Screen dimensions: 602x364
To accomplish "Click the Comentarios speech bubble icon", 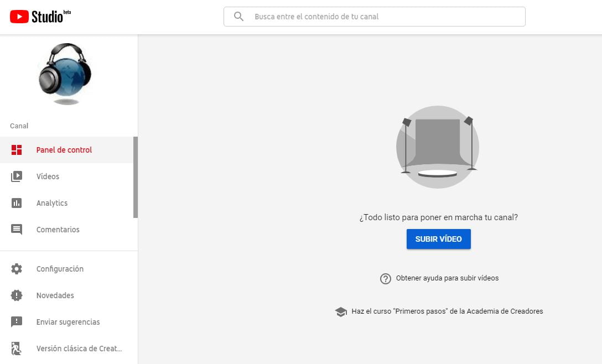I will 17,230.
